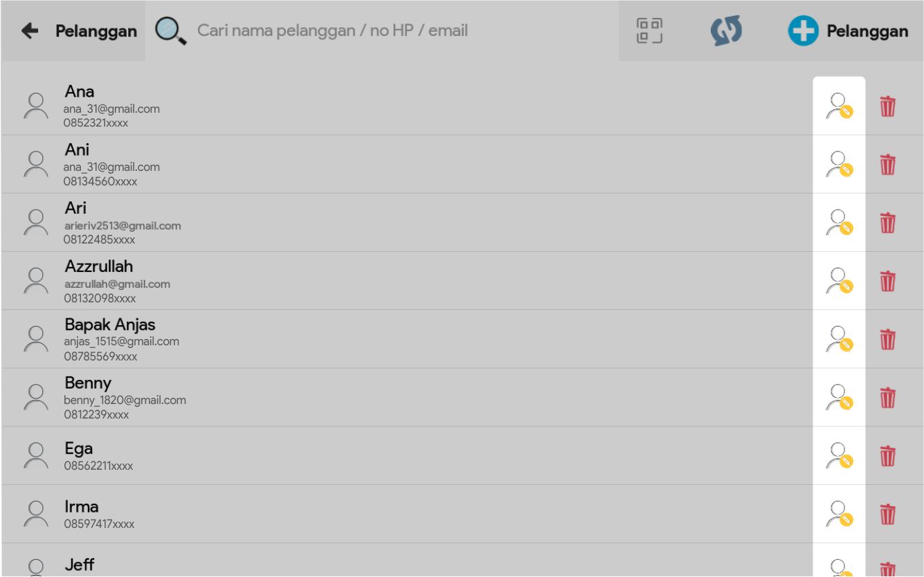This screenshot has width=924, height=577.
Task: Edit customer Irma's information
Action: point(839,514)
